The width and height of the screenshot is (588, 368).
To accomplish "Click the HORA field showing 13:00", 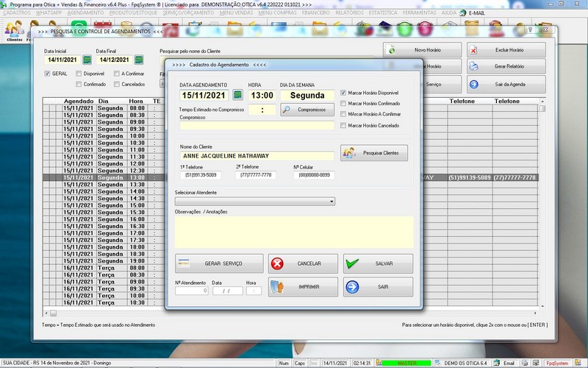I will 262,96.
